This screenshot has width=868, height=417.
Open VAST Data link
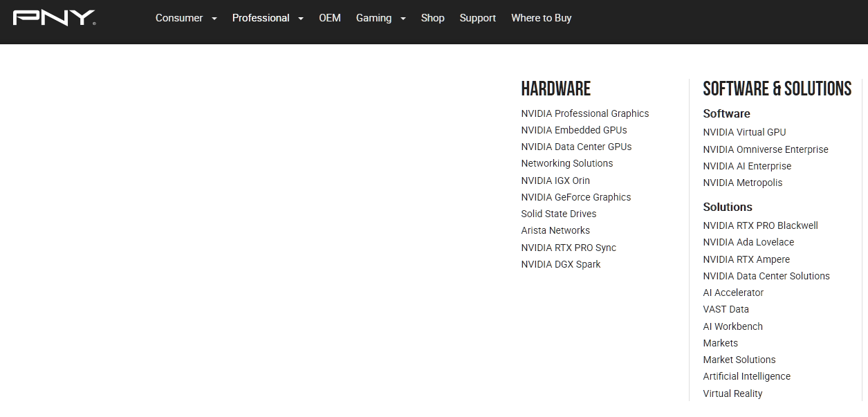[726, 309]
